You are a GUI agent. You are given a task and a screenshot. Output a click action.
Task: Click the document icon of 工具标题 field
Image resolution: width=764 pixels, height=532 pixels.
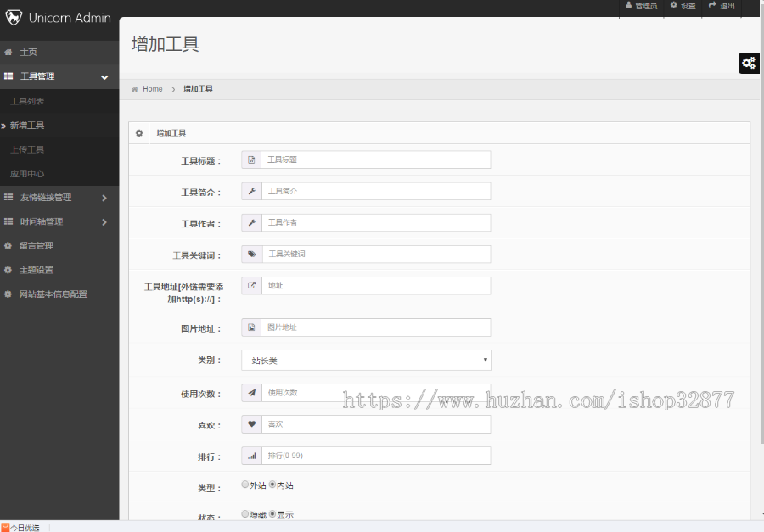(251, 160)
